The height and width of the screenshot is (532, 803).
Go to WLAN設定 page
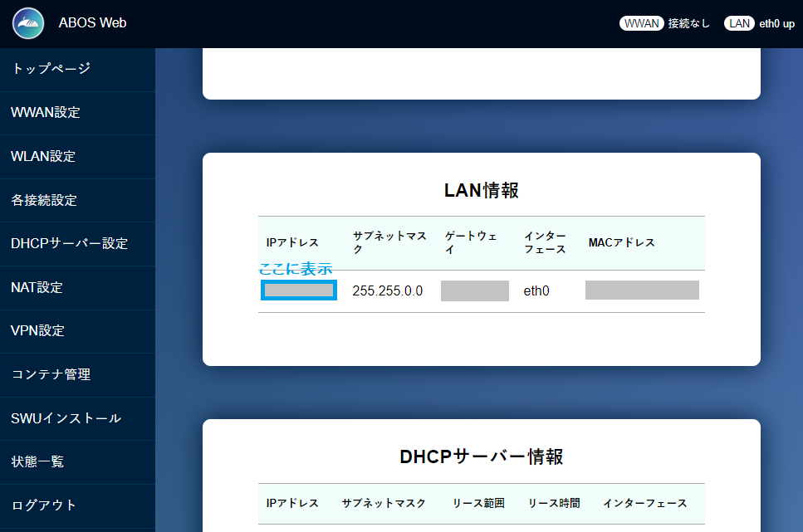[77, 157]
